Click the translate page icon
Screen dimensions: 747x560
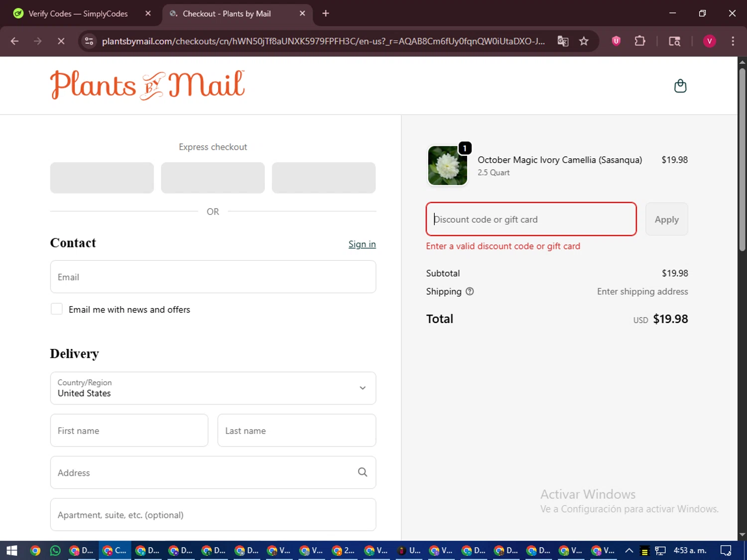(x=563, y=41)
